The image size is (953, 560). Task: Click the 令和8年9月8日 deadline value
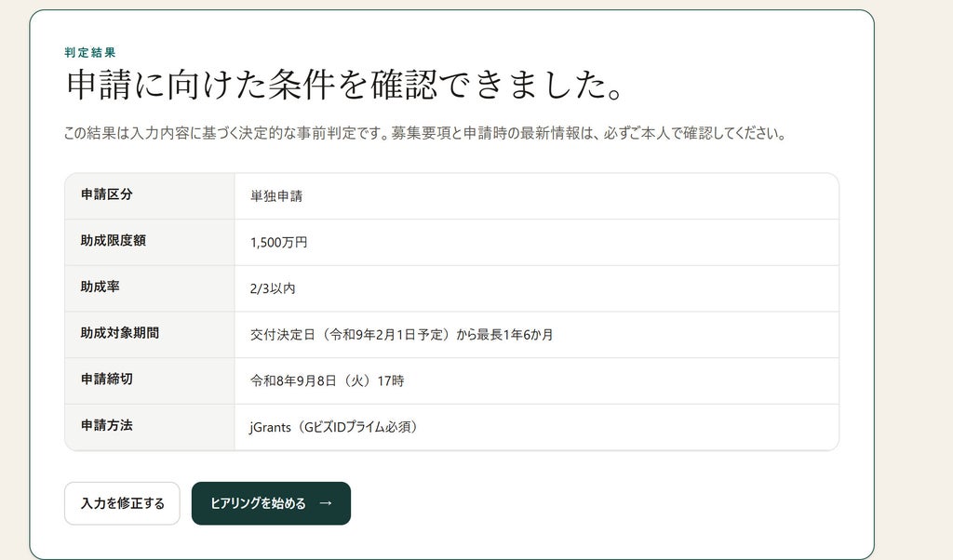point(293,380)
